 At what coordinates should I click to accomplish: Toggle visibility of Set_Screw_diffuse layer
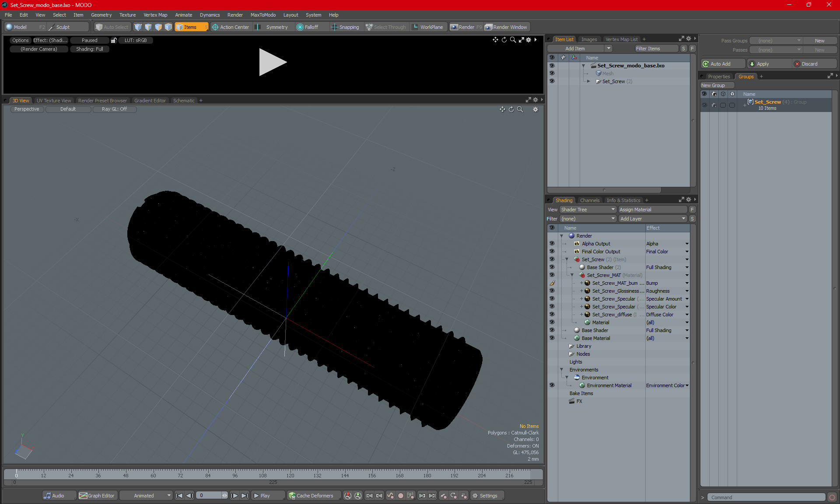552,315
